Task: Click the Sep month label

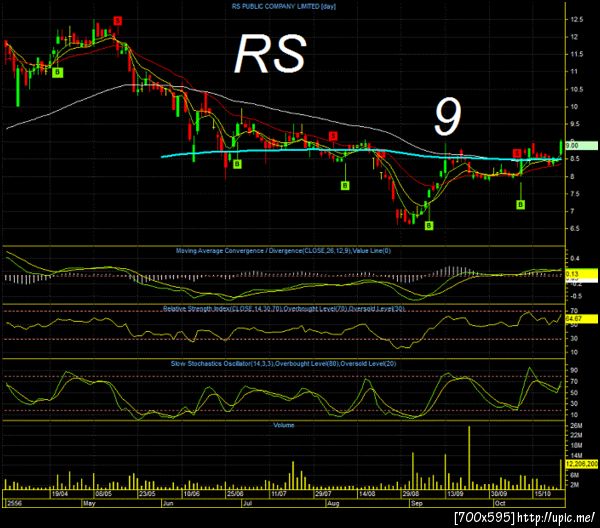Action: 417,504
